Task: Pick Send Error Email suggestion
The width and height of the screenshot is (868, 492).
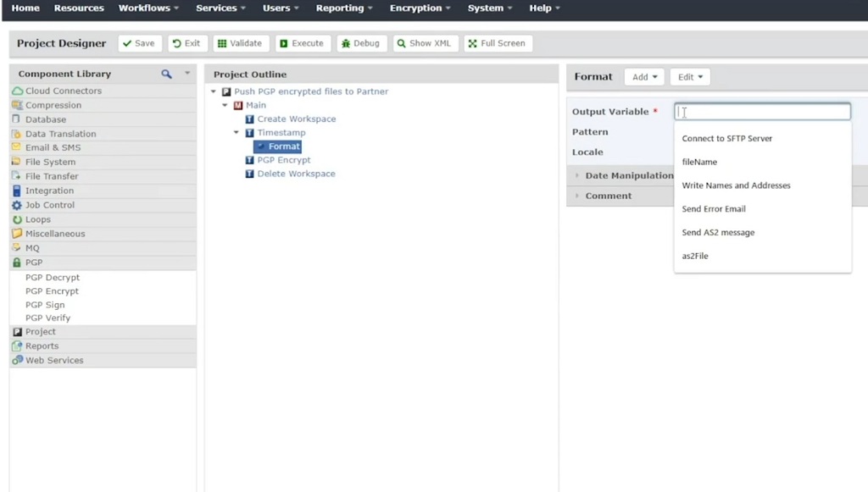Action: click(x=762, y=209)
